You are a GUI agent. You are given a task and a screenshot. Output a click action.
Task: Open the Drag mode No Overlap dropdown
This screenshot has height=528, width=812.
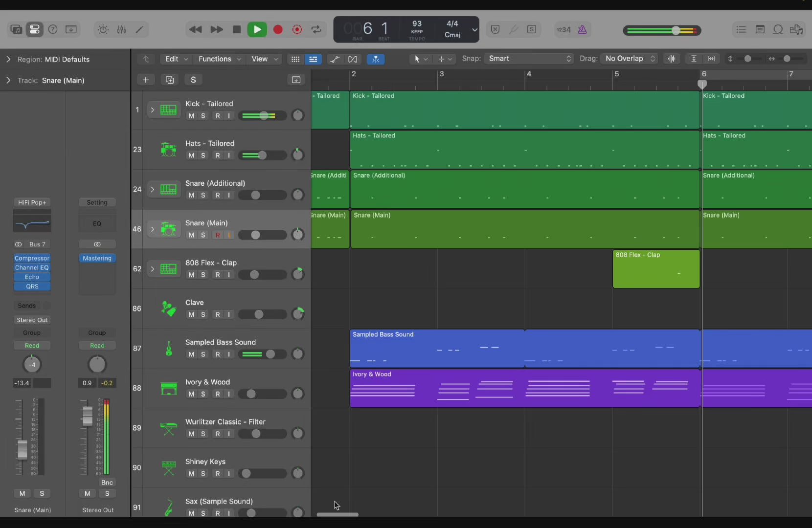[630, 59]
